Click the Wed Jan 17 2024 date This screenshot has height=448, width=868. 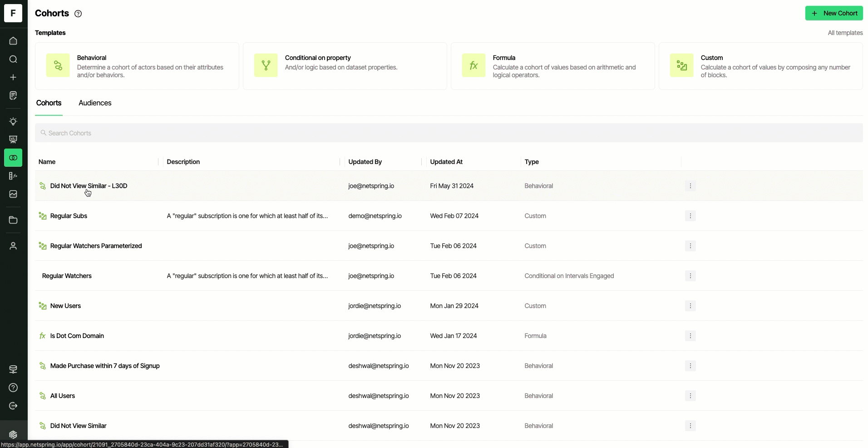tap(453, 336)
